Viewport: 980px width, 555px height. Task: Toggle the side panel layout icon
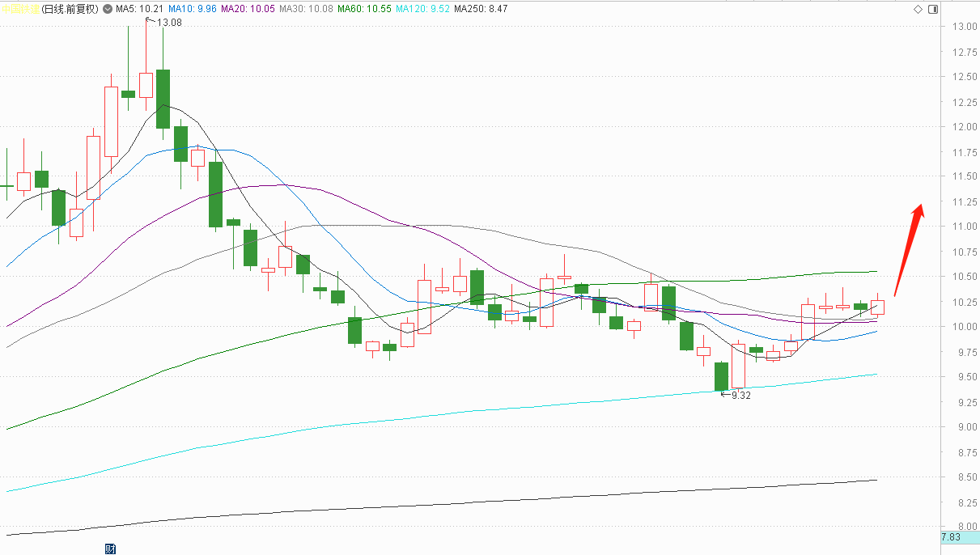pyautogui.click(x=933, y=9)
